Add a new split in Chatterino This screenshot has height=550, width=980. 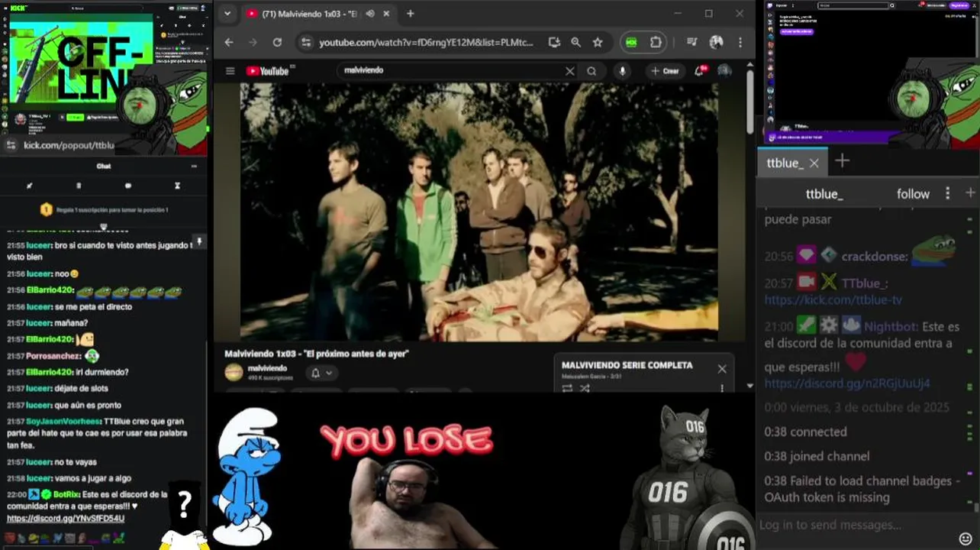coord(970,192)
